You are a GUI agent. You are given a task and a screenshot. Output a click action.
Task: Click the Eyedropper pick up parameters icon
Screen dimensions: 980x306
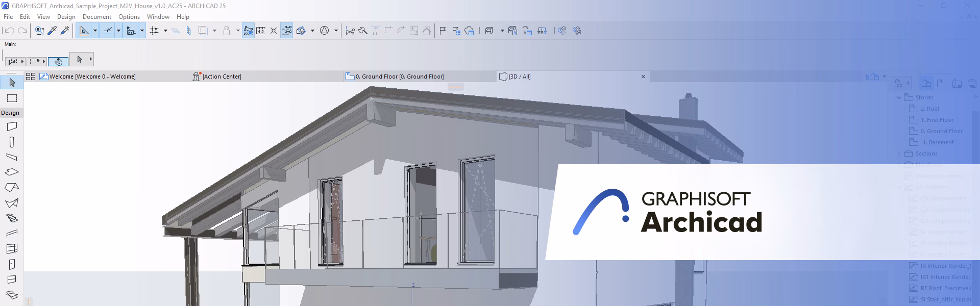pyautogui.click(x=52, y=31)
